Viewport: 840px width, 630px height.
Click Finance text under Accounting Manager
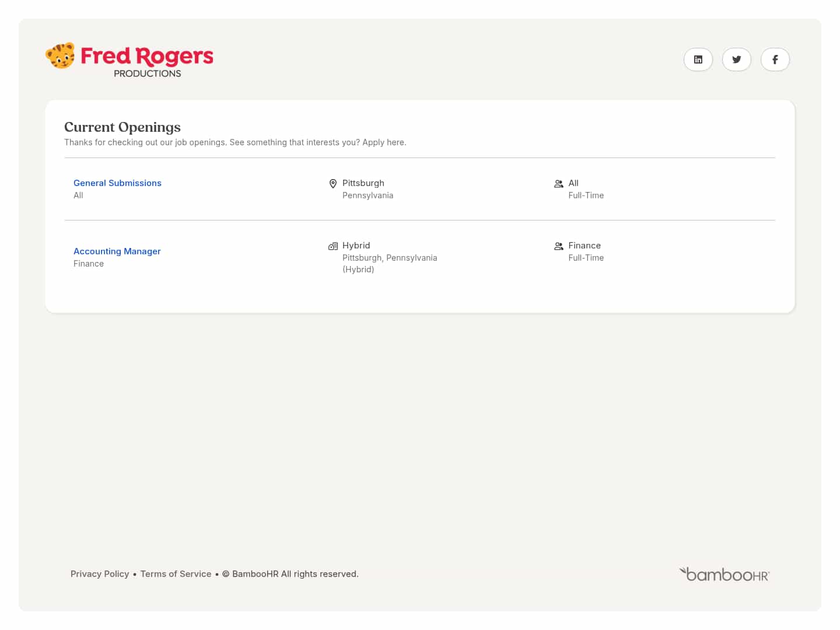click(89, 264)
